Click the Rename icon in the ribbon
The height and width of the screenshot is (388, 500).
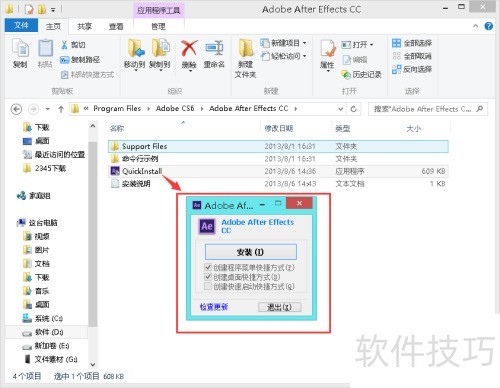pyautogui.click(x=214, y=48)
